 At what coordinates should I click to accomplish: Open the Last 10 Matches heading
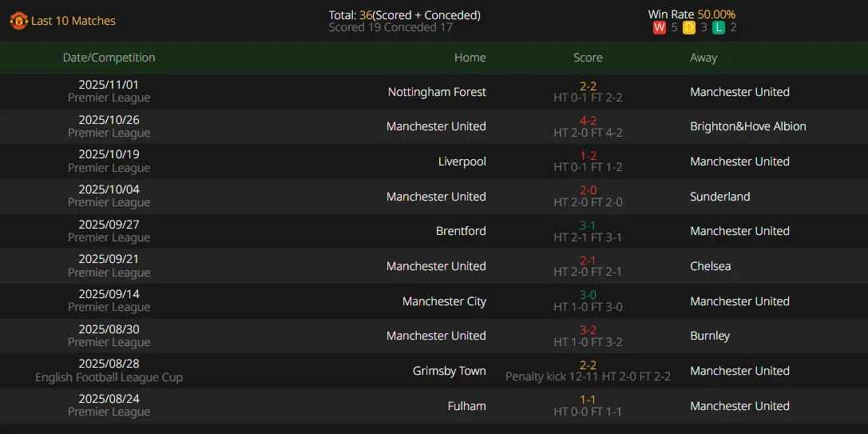[x=73, y=21]
